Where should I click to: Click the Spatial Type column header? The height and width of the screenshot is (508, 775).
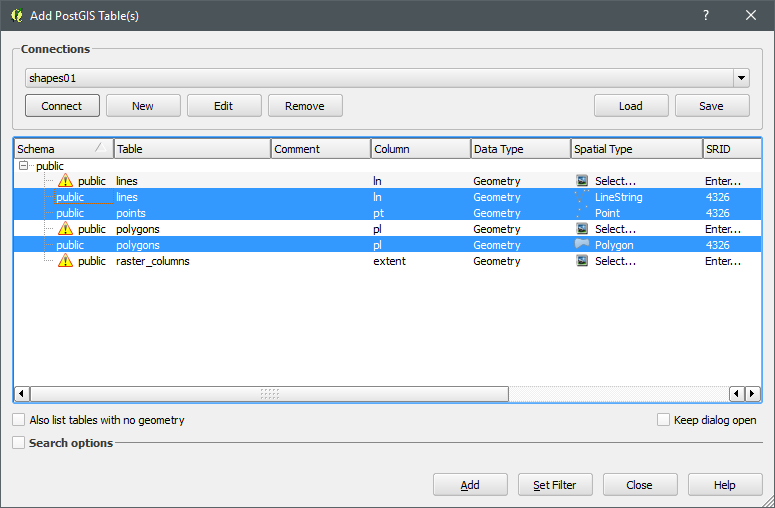point(637,149)
